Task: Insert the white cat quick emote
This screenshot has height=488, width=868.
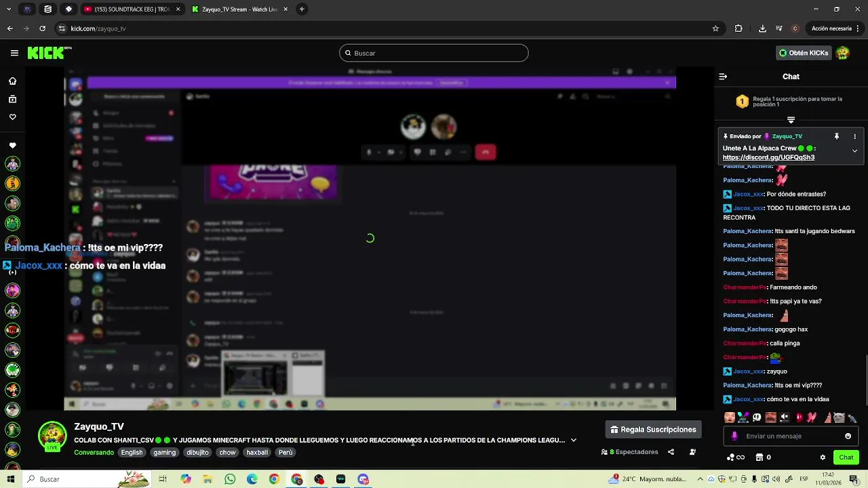Action: pos(839,418)
